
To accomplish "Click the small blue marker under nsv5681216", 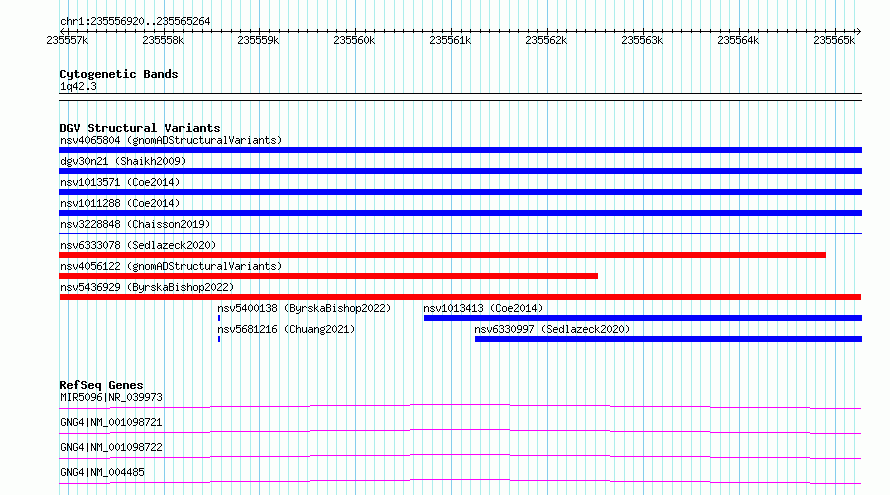I will coord(219,339).
